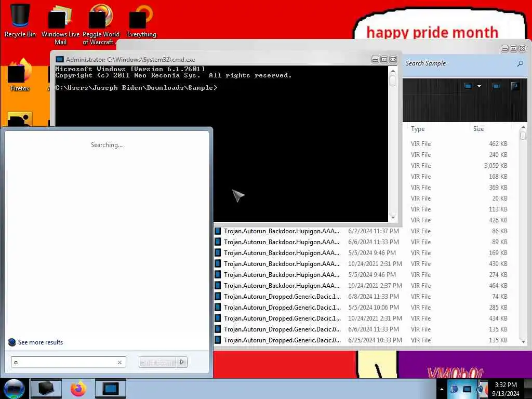This screenshot has height=399, width=532.
Task: Click the See more results globe icon
Action: [x=12, y=342]
